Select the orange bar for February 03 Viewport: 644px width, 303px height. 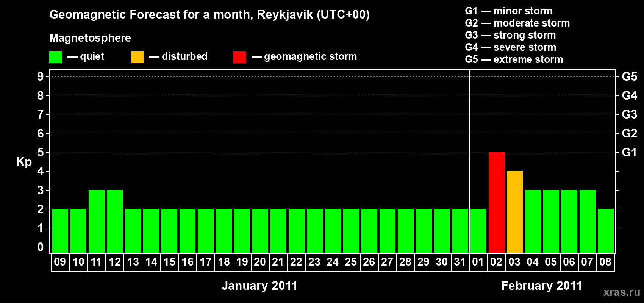click(x=515, y=212)
